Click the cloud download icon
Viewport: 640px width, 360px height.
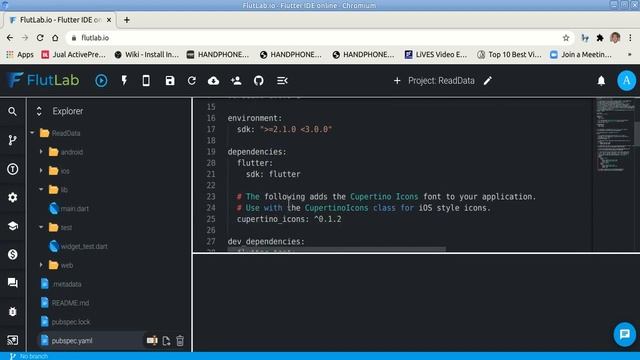(213, 81)
